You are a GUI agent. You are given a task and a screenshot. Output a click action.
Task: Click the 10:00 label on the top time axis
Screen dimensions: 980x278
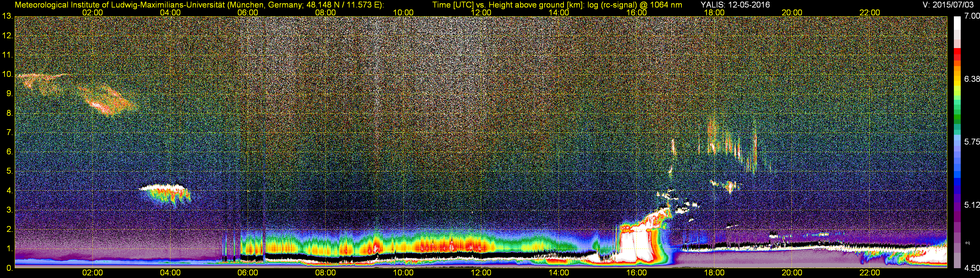click(403, 12)
